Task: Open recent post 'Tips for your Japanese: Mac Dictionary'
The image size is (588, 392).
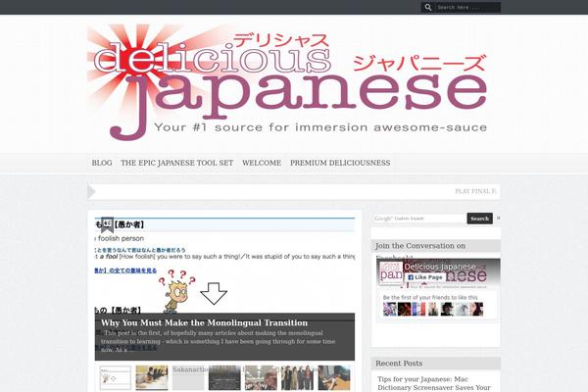Action: click(434, 383)
